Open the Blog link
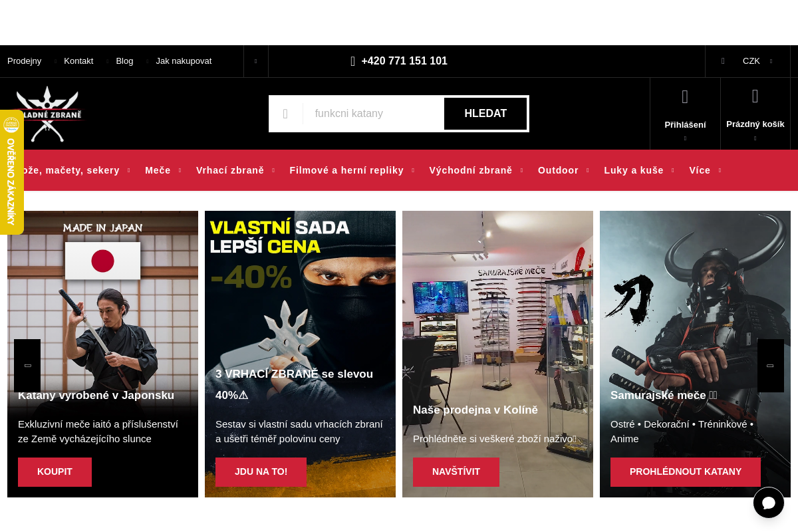This screenshot has width=798, height=532. [x=124, y=61]
